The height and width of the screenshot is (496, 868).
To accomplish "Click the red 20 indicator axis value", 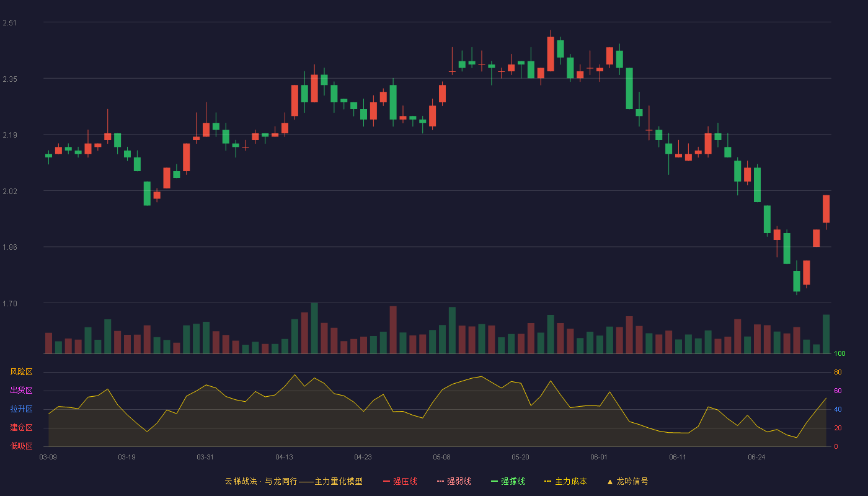I will click(x=838, y=428).
